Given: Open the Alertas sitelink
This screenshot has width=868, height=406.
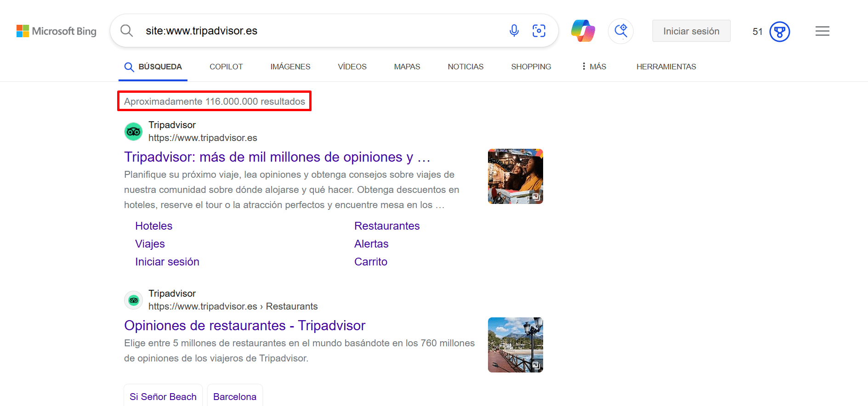Looking at the screenshot, I should (x=371, y=244).
